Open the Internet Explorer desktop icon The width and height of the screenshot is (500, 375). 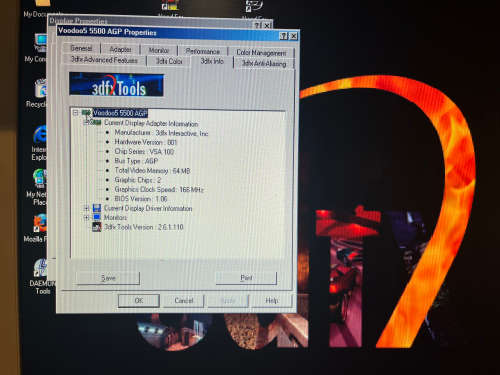(x=40, y=135)
